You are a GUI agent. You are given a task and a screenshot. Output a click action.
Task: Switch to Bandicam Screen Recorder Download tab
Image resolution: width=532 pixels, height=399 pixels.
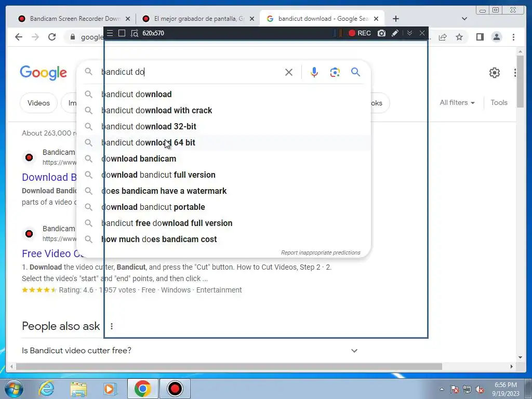[74, 19]
